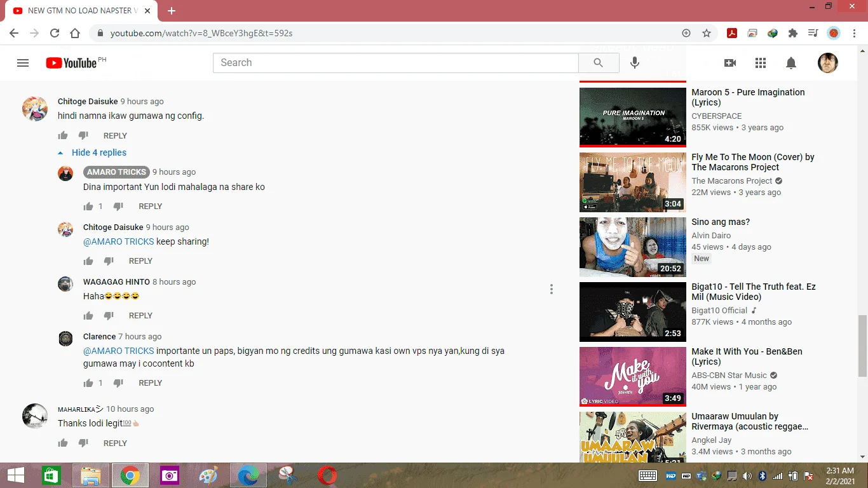Open the YouTube guide hamburger menu
Image resolution: width=868 pixels, height=488 pixels.
tap(23, 63)
